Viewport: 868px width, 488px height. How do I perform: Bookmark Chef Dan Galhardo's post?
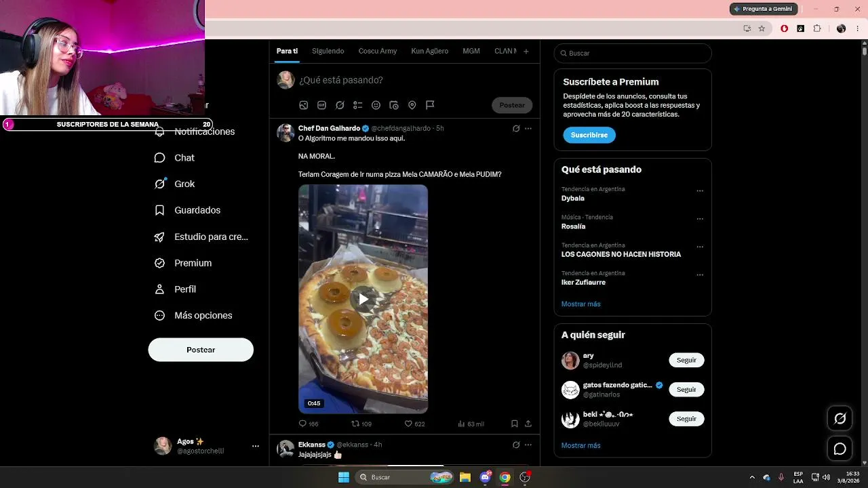515,424
